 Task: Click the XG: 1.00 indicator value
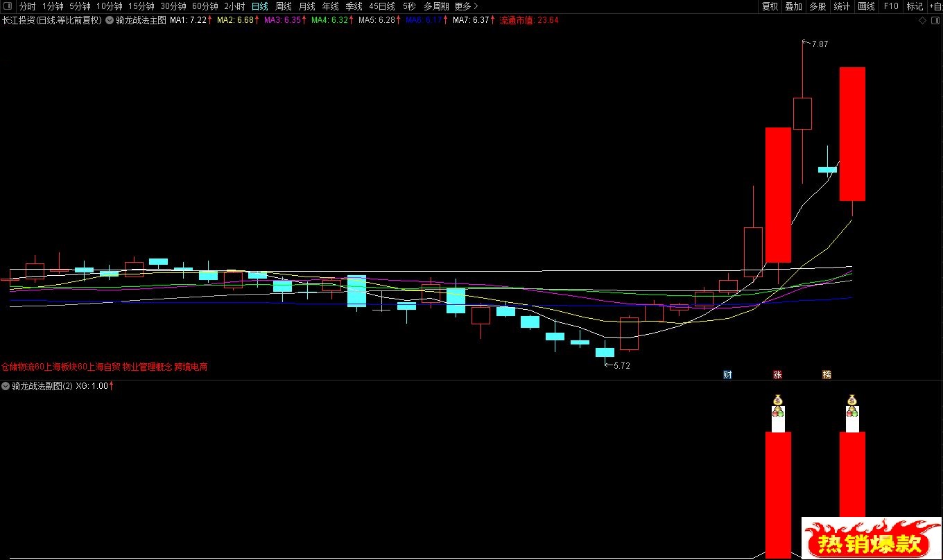92,386
